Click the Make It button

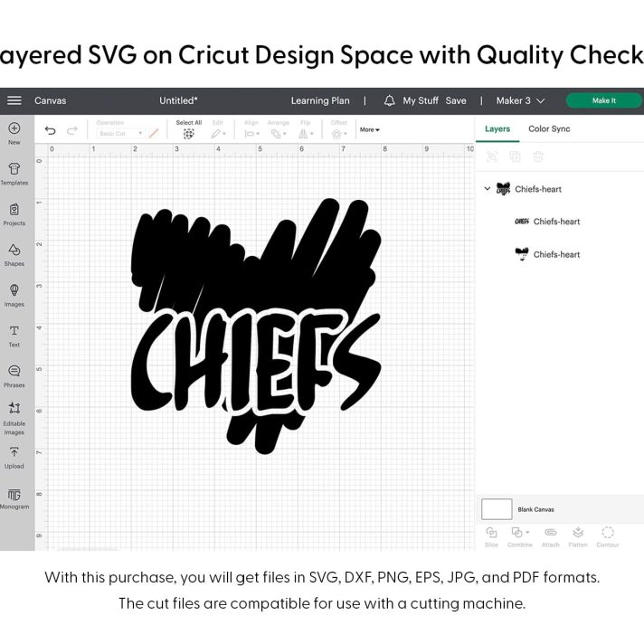(604, 100)
